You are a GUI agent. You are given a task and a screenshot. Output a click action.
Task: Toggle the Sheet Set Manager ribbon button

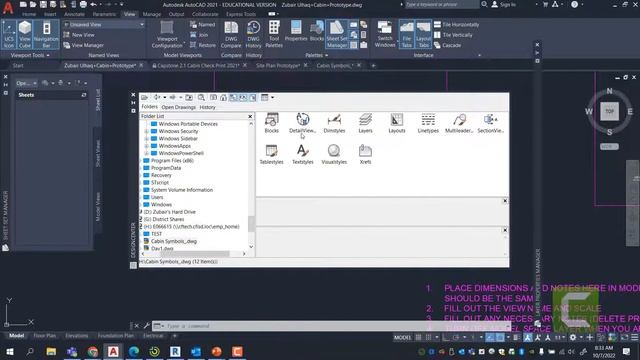(337, 35)
